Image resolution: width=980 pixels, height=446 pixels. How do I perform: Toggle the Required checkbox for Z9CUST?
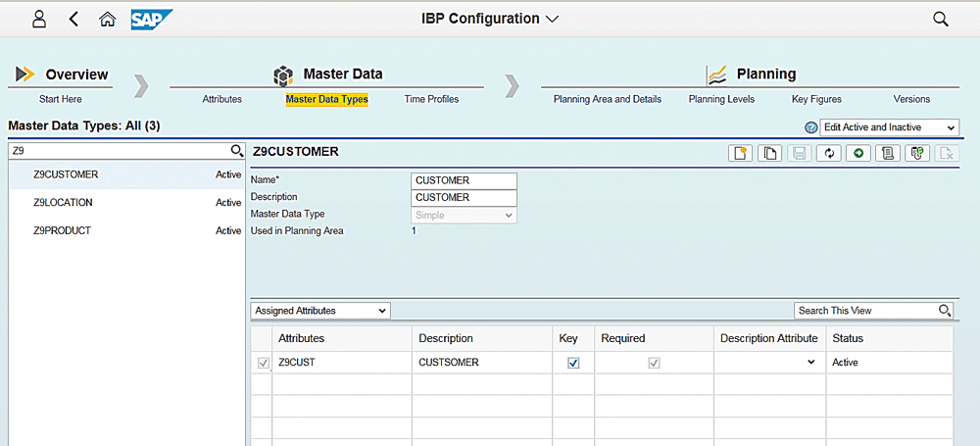point(654,363)
